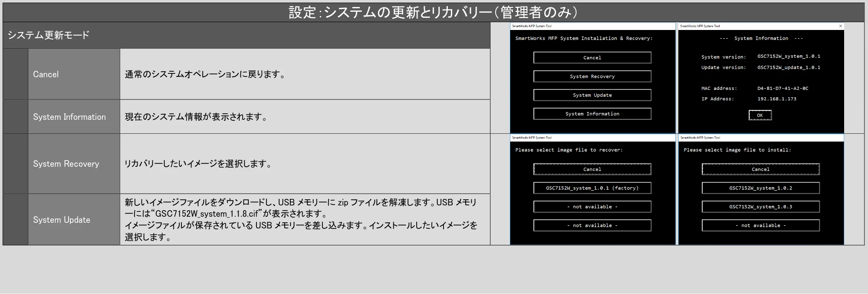This screenshot has width=868, height=294.
Task: Choose the System Update button
Action: pyautogui.click(x=592, y=95)
